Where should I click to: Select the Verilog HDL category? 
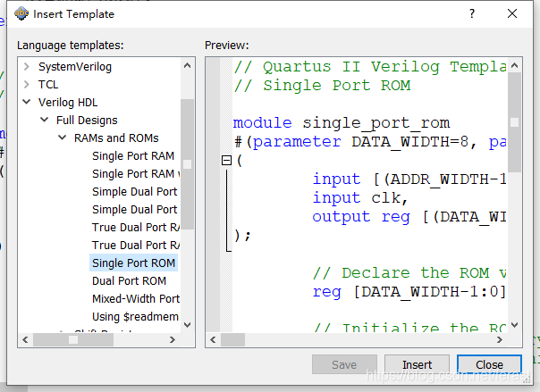(x=68, y=102)
